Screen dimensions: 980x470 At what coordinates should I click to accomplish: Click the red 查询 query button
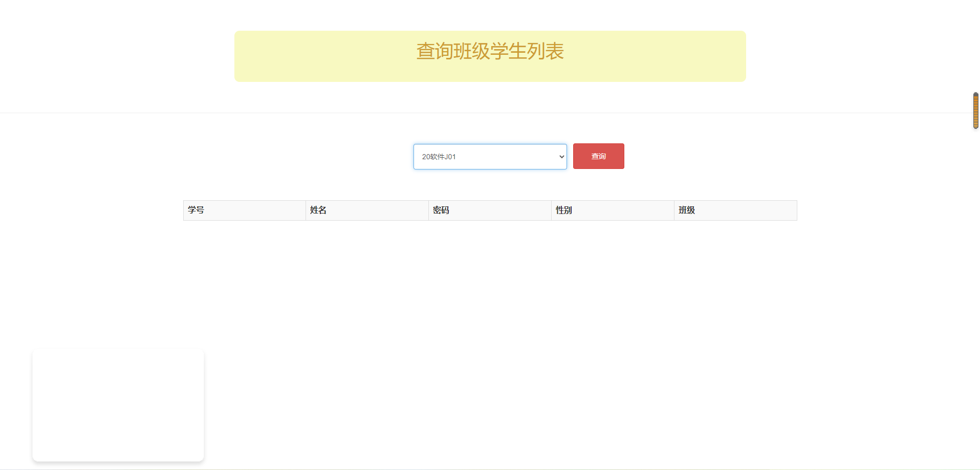point(598,156)
